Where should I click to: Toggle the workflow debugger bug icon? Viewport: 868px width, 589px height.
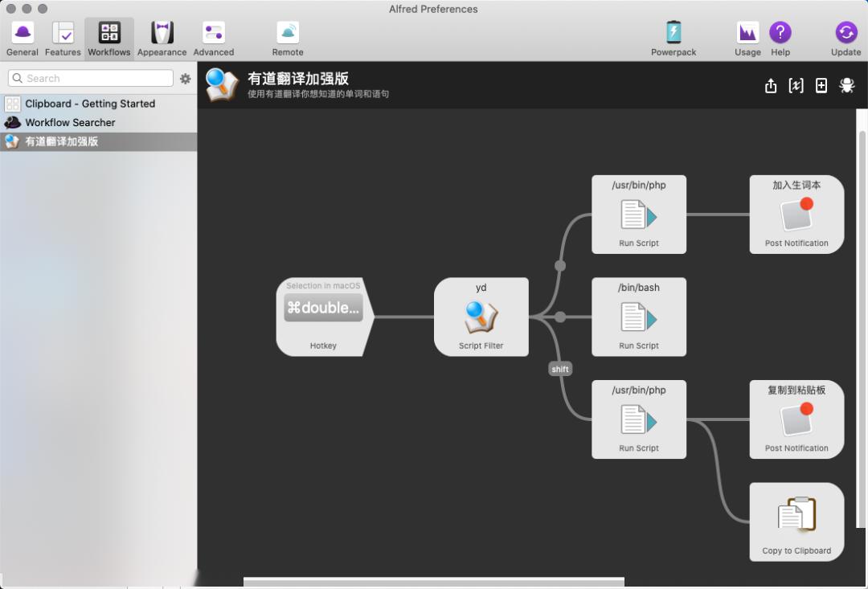point(846,86)
